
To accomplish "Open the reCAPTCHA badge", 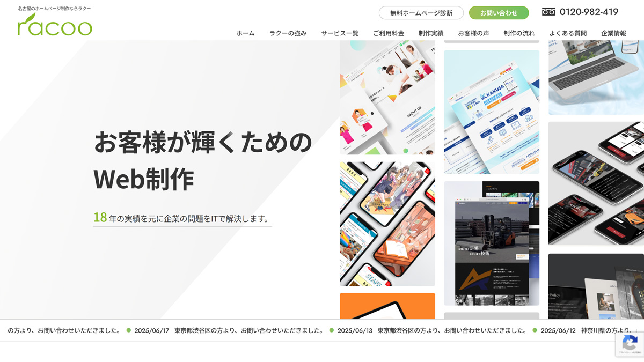I will point(630,343).
